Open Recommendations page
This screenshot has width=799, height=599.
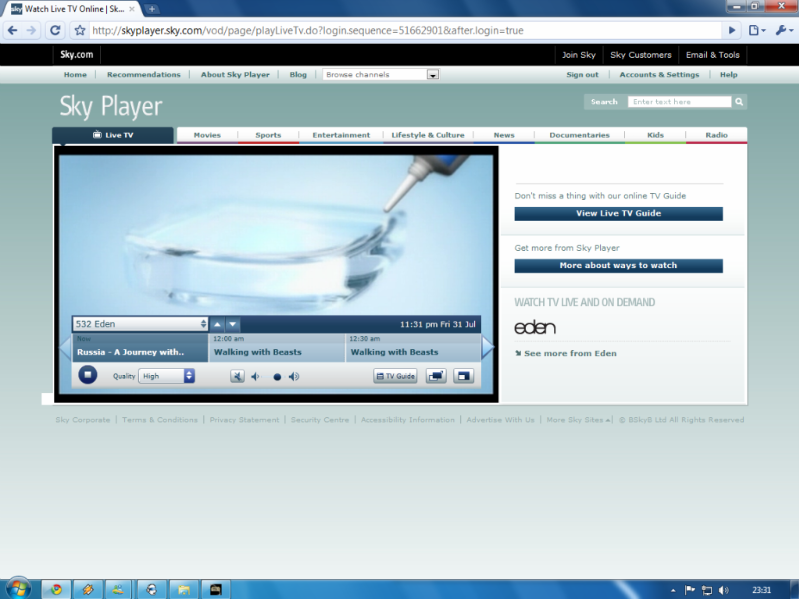click(x=144, y=74)
